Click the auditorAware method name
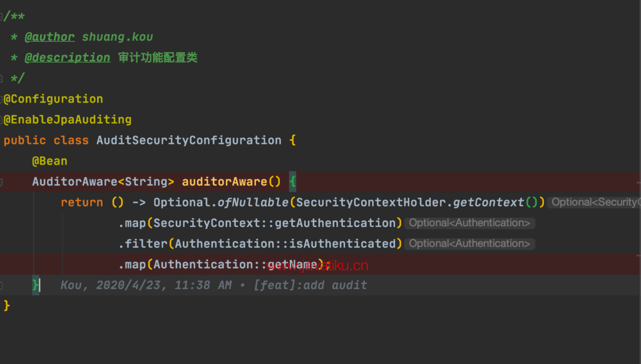Screen dimensions: 641x364 pyautogui.click(x=224, y=182)
